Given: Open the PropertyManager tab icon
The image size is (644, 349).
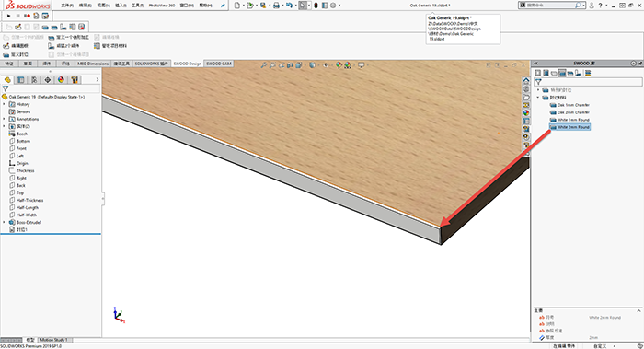Looking at the screenshot, I should (x=21, y=80).
